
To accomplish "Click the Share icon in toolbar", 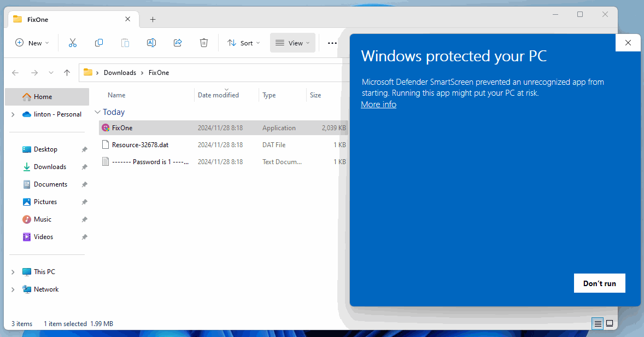I will pyautogui.click(x=178, y=43).
